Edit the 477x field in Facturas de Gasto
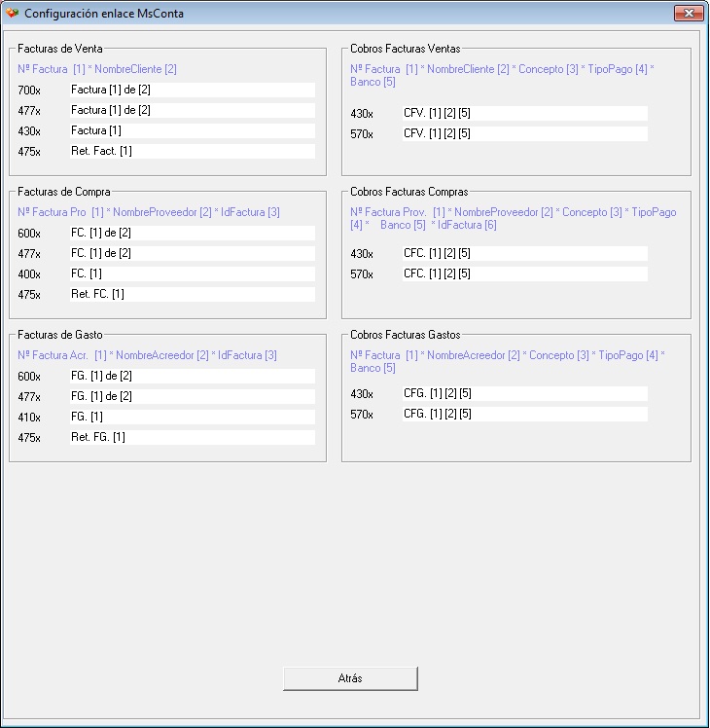 [193, 396]
